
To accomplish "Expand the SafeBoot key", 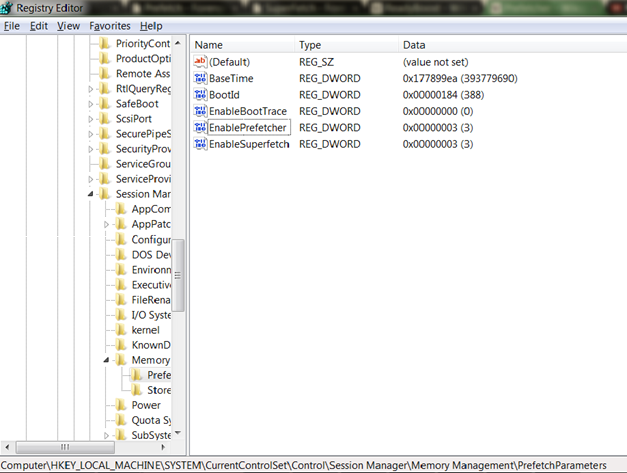I will click(x=91, y=104).
